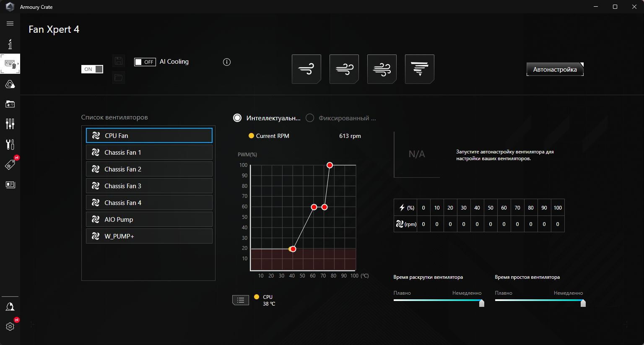Click the Fan Xpert 4 title
This screenshot has height=345, width=644.
pyautogui.click(x=54, y=29)
